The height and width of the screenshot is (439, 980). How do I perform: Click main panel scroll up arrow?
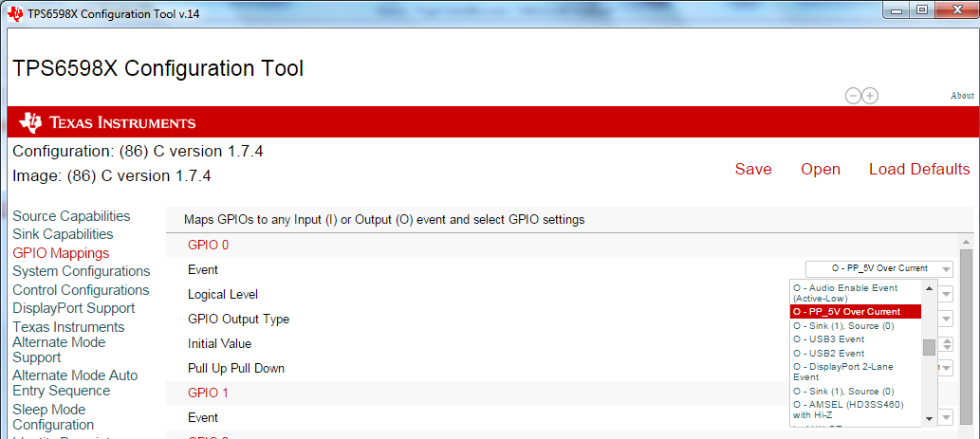point(967,242)
